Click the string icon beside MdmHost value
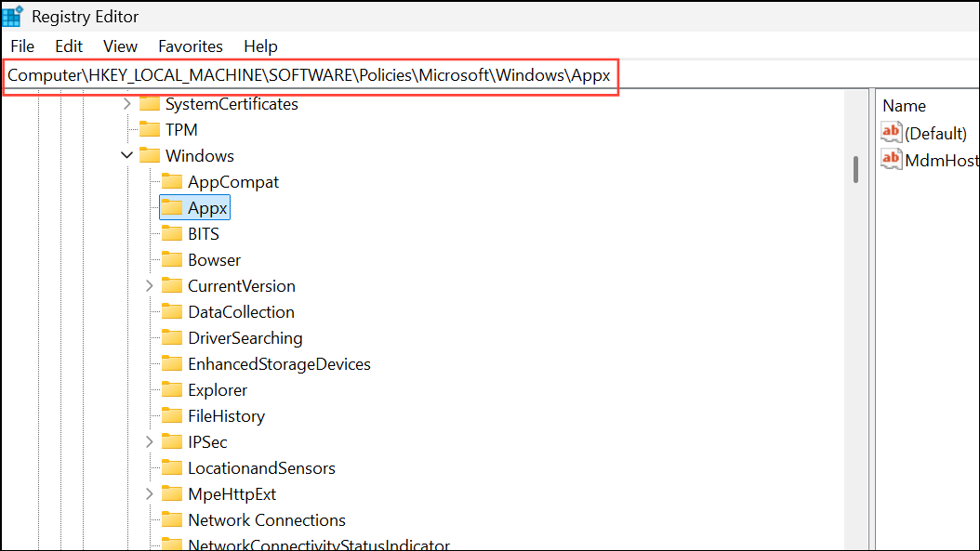 pyautogui.click(x=892, y=159)
